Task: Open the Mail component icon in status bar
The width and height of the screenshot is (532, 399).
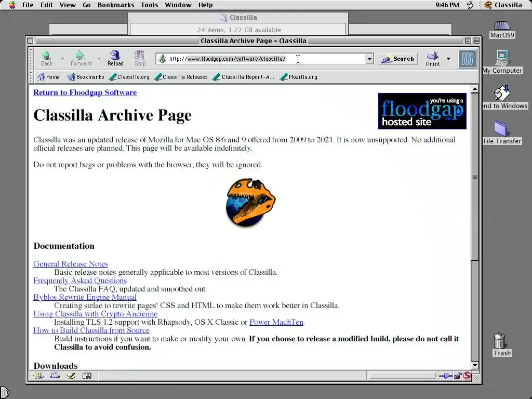Action: click(x=55, y=376)
